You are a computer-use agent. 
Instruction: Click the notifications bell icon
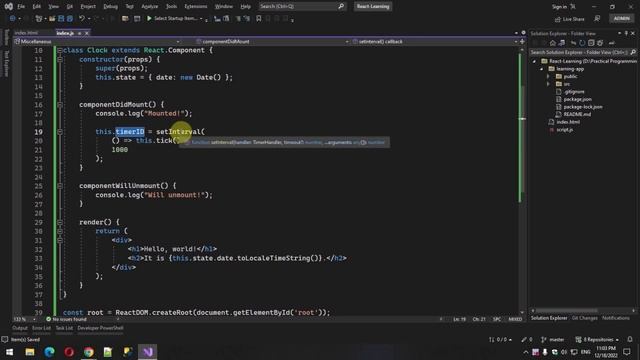[x=630, y=340]
